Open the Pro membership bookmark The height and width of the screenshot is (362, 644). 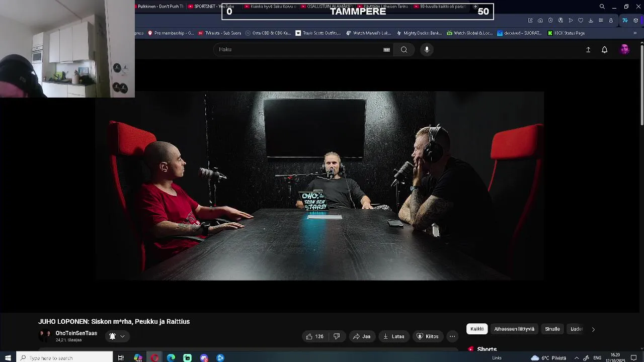[x=171, y=33]
